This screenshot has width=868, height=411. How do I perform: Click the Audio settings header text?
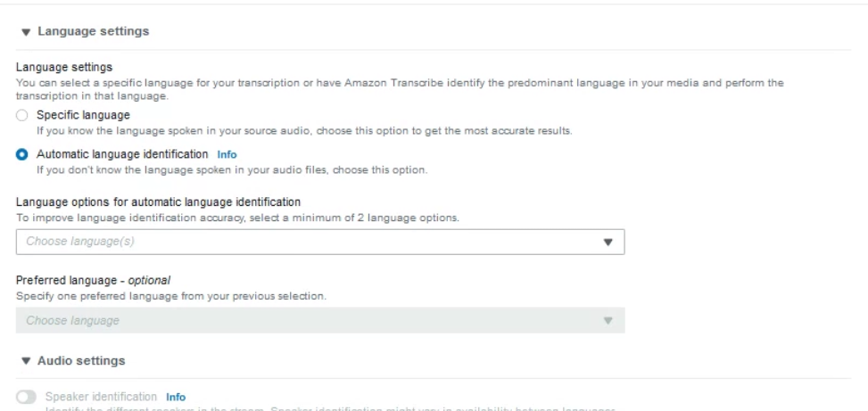tap(84, 361)
